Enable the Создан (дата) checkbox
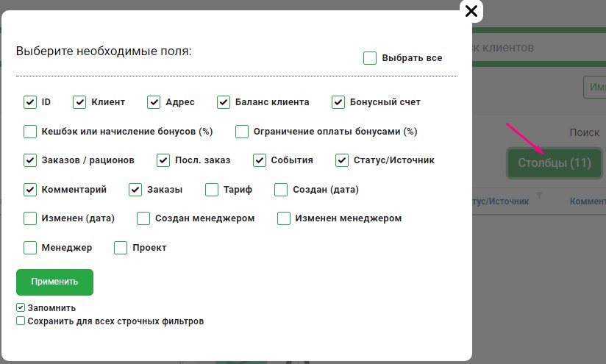606x364 pixels. coord(281,190)
